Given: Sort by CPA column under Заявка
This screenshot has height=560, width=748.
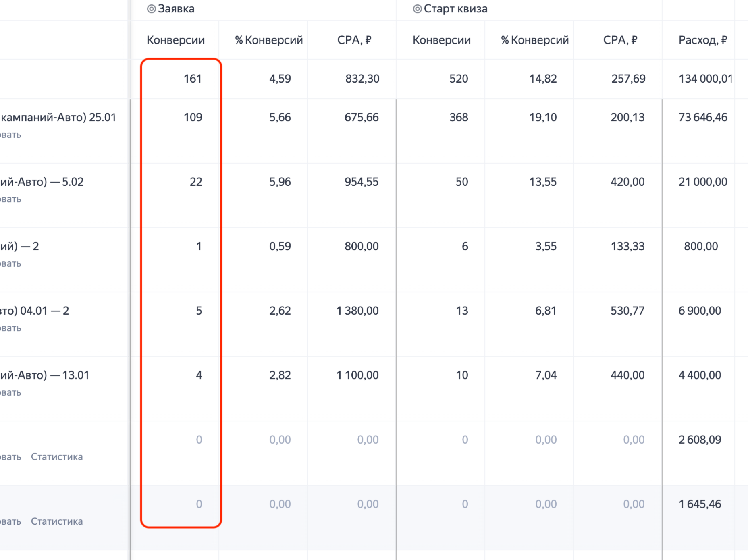Looking at the screenshot, I should coord(354,40).
